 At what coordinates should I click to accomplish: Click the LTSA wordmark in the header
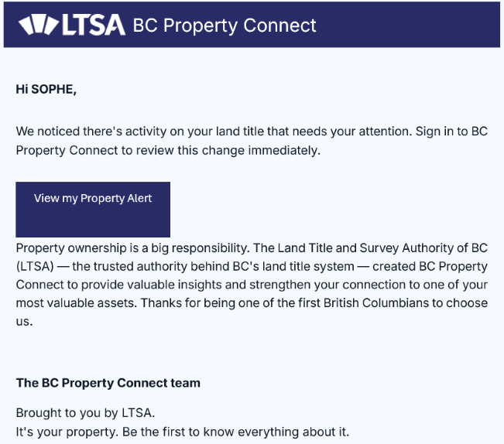click(92, 25)
